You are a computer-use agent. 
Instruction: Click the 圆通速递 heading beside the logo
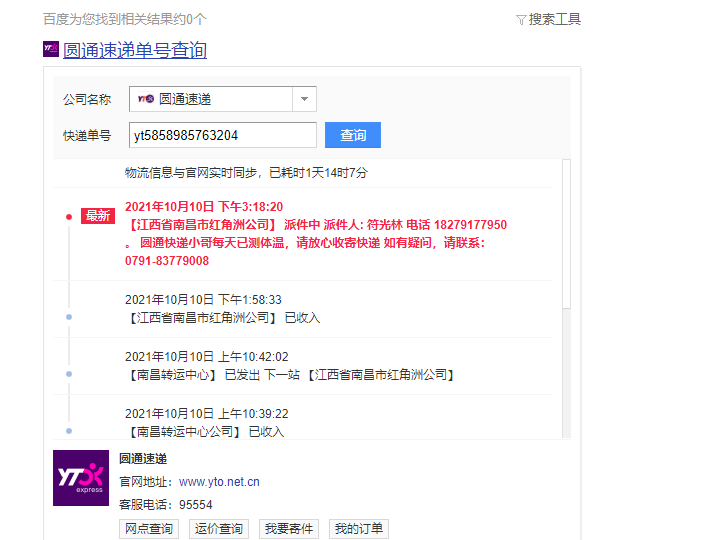[143, 459]
